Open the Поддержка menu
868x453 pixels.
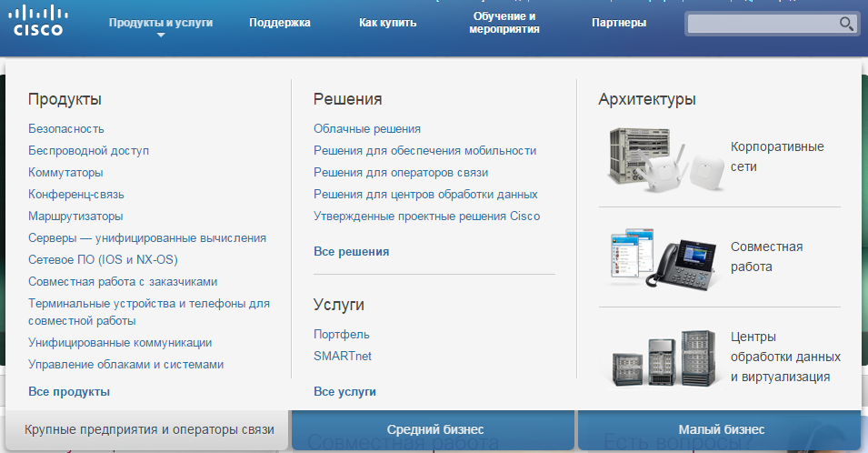point(280,23)
